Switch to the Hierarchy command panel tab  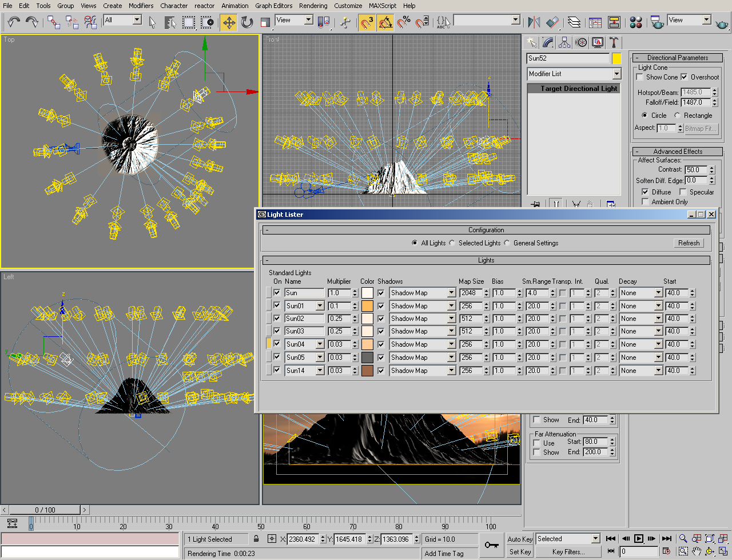[x=564, y=42]
